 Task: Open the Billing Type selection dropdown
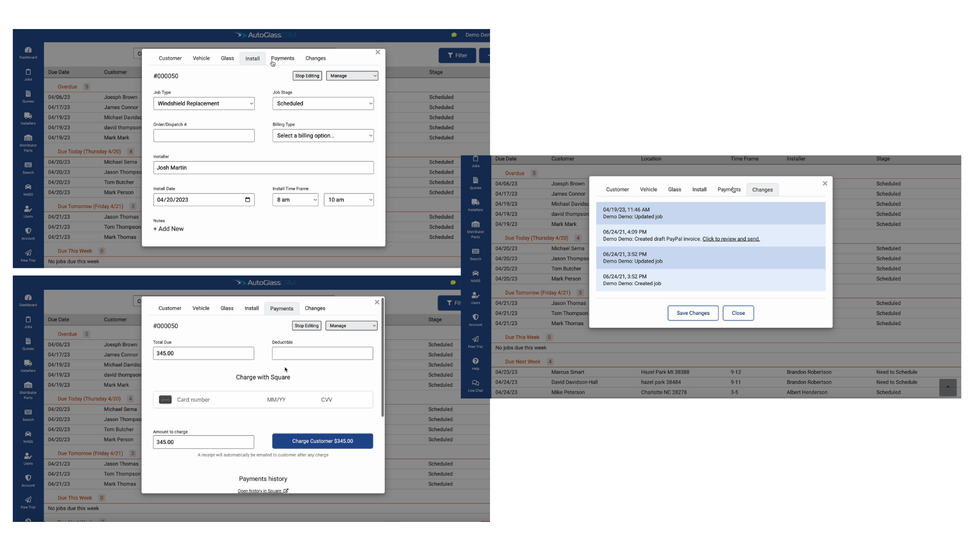tap(323, 135)
